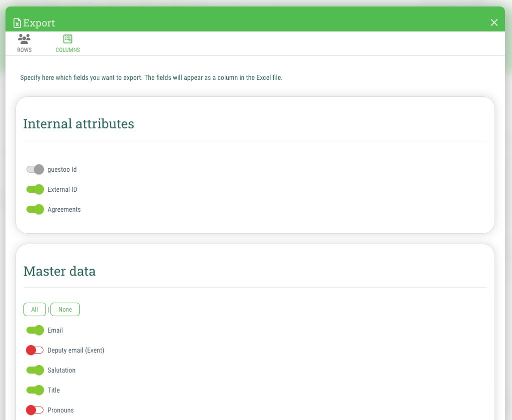Click the Columns list icon

67,39
